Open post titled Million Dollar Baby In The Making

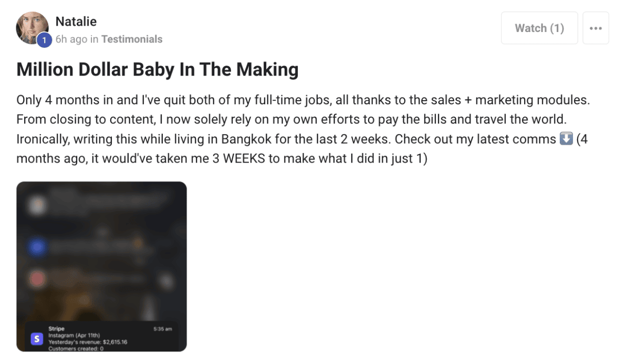(x=157, y=70)
